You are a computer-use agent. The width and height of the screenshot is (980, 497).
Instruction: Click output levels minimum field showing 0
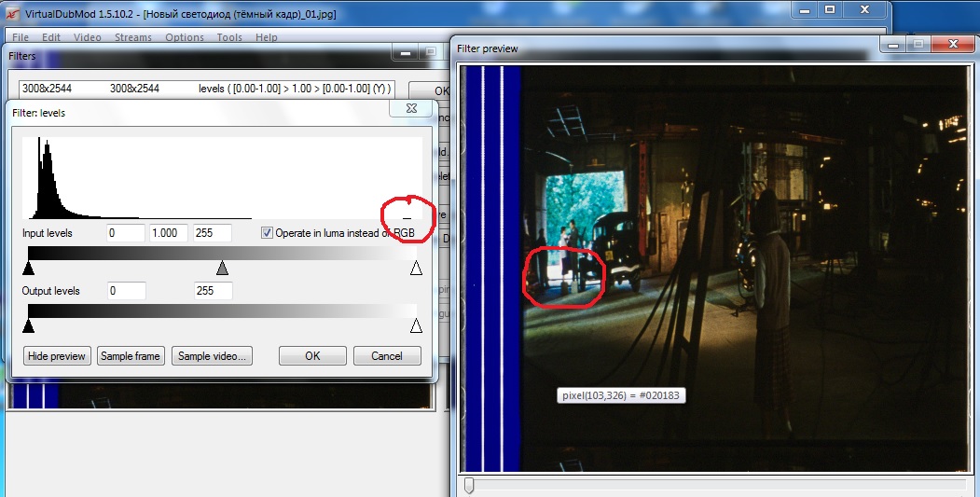coord(127,291)
